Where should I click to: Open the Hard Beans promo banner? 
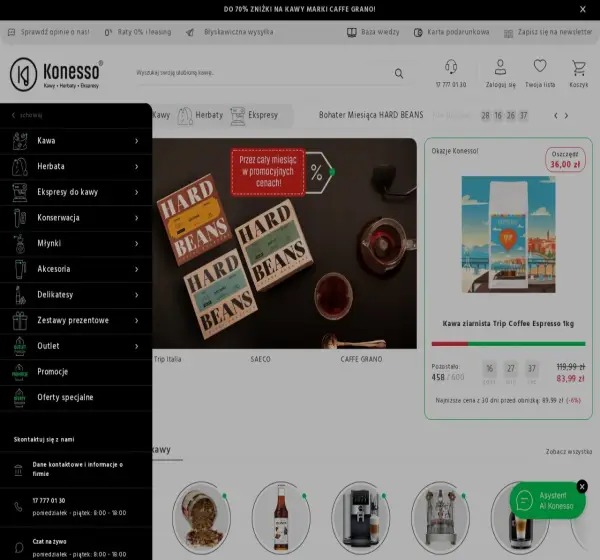pos(284,243)
